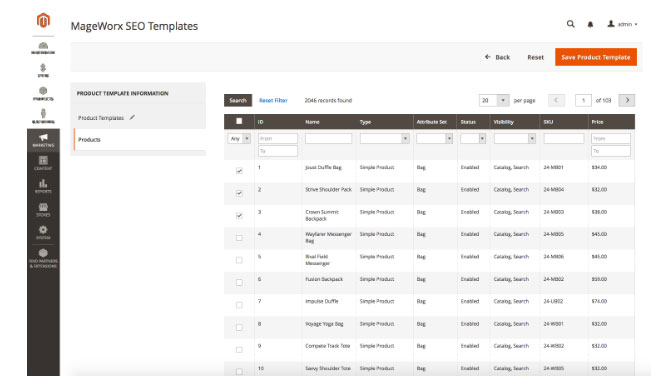Click the Magento logo icon
Image resolution: width=665 pixels, height=391 pixels.
tap(43, 20)
